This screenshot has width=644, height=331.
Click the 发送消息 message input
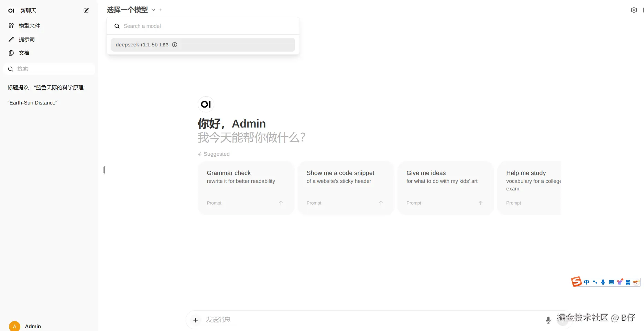pos(344,320)
